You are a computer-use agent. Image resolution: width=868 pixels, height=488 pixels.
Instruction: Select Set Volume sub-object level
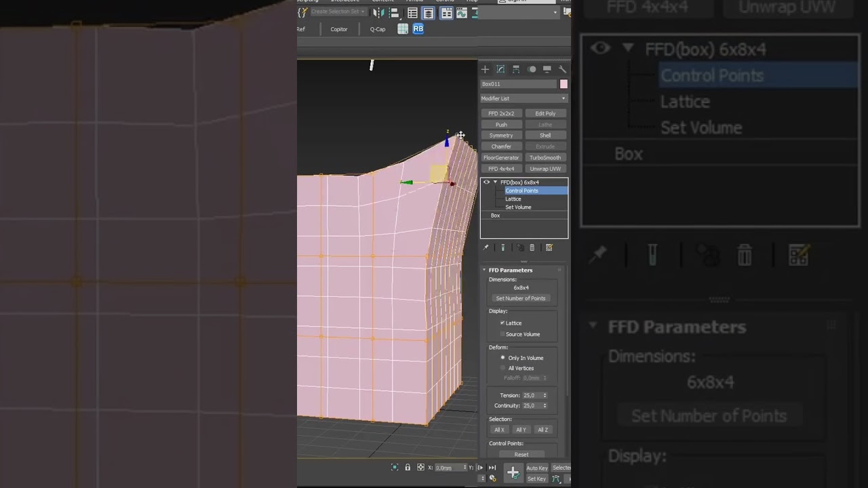[x=518, y=207]
